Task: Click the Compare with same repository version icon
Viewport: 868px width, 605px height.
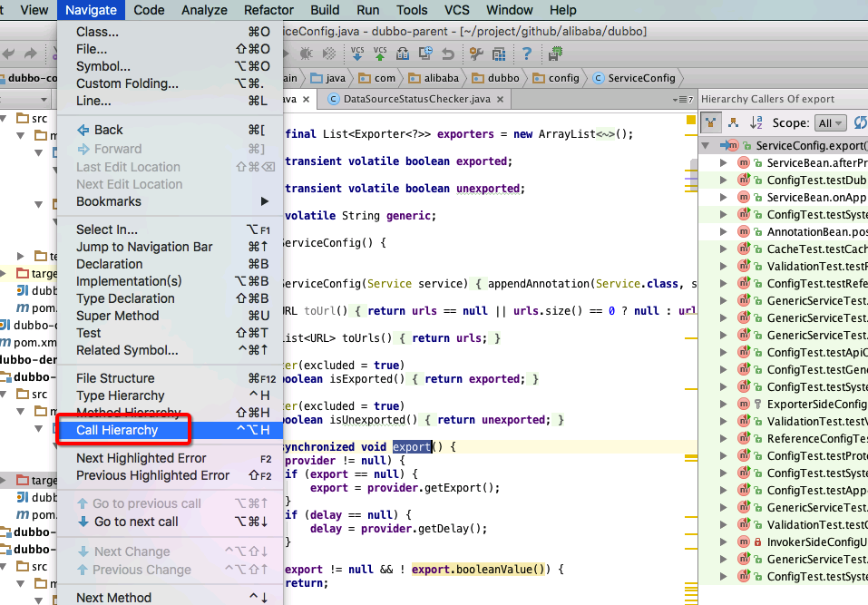Action: pos(403,54)
